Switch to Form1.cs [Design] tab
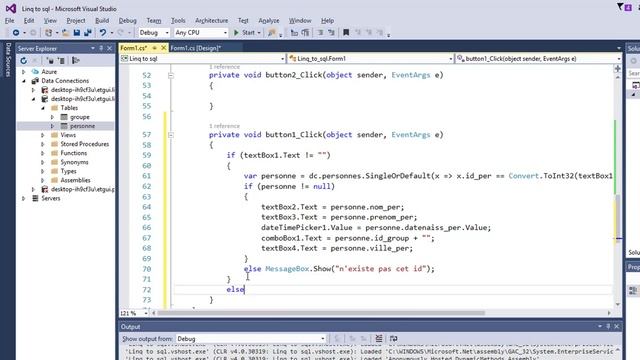 tap(196, 48)
